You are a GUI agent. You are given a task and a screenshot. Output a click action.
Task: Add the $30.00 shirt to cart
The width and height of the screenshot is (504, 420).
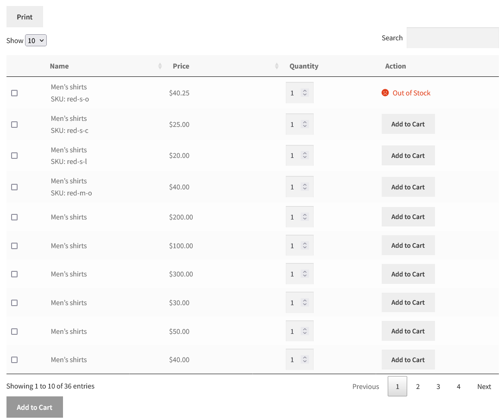point(408,302)
